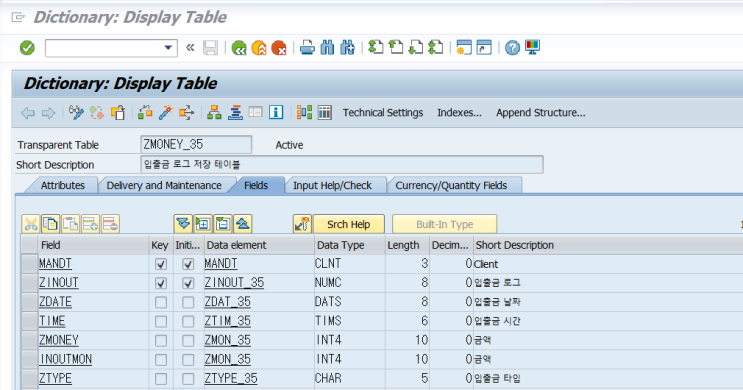Screen dimensions: 743x390
Task: Click Append Structure... button
Action: pyautogui.click(x=541, y=113)
